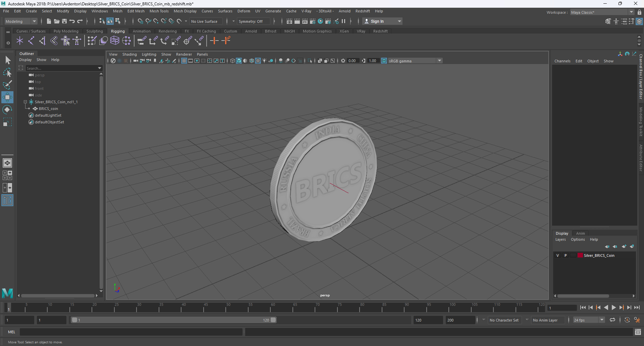Click the Open Scene folder icon
This screenshot has height=346, width=644.
[x=57, y=21]
